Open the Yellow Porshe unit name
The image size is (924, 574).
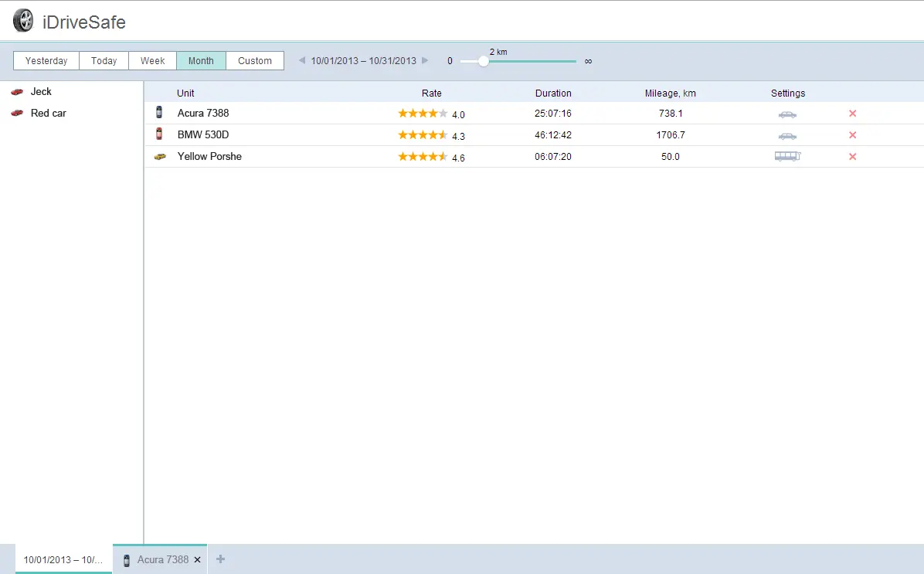pos(210,156)
